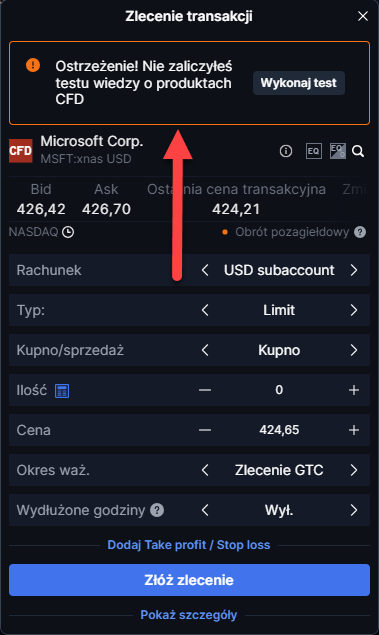Image resolution: width=379 pixels, height=635 pixels.
Task: Open the quantity calculator icon next to Ilość
Action: click(62, 391)
